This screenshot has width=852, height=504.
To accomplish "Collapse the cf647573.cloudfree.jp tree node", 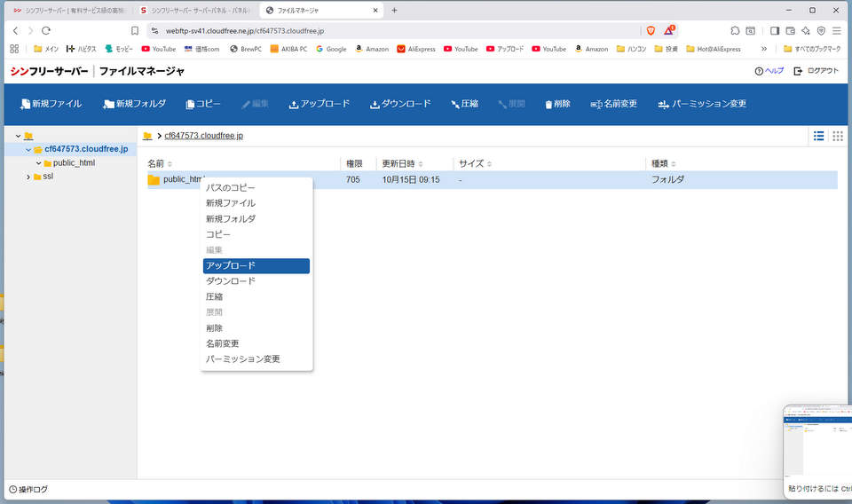I will tap(28, 149).
